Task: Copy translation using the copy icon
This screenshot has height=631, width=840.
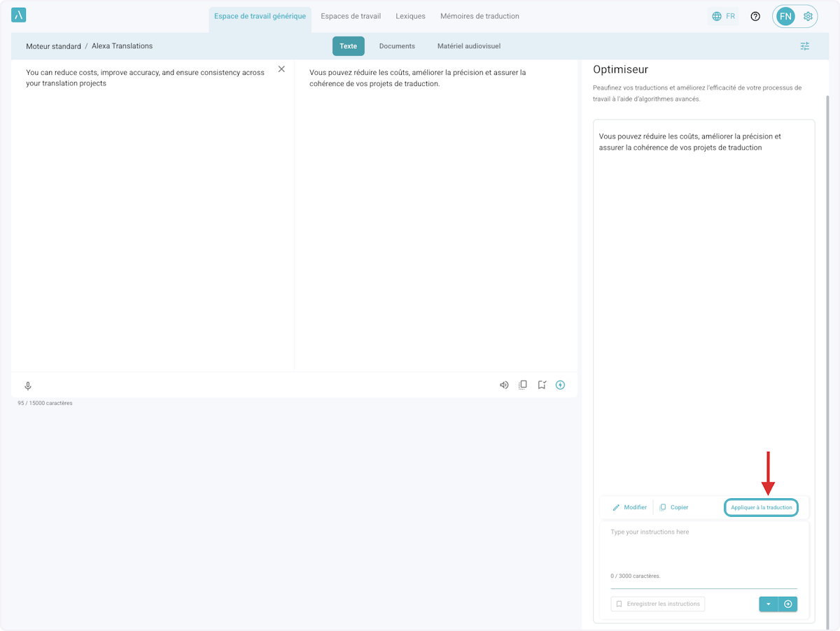Action: coord(523,385)
